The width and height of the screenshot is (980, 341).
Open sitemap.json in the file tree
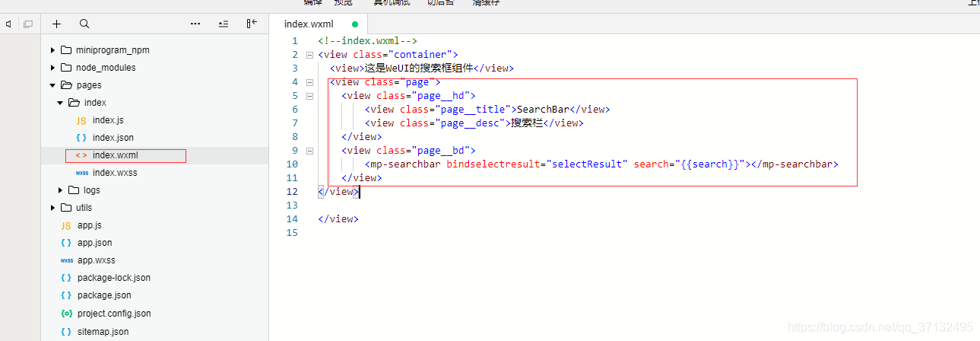pyautogui.click(x=103, y=331)
